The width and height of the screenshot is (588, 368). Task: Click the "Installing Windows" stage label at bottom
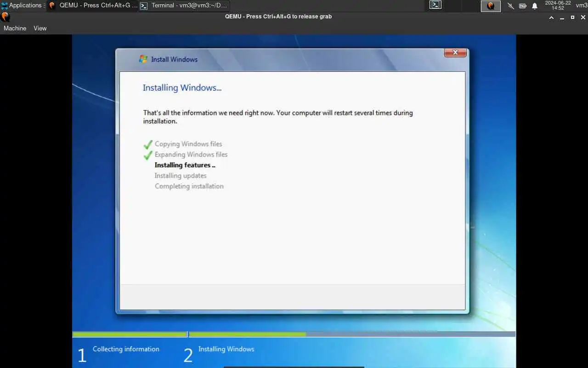tap(226, 349)
